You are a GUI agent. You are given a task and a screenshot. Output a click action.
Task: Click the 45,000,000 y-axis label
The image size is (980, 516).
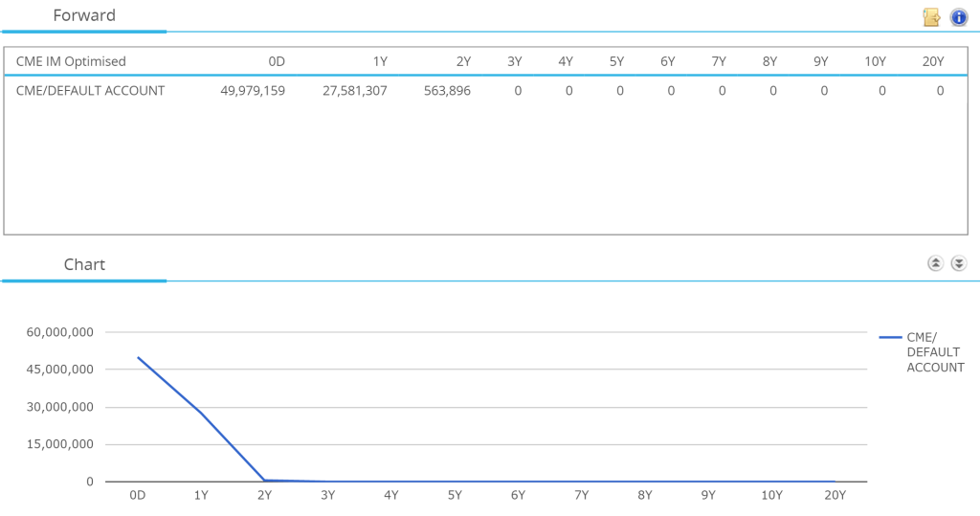tap(60, 369)
